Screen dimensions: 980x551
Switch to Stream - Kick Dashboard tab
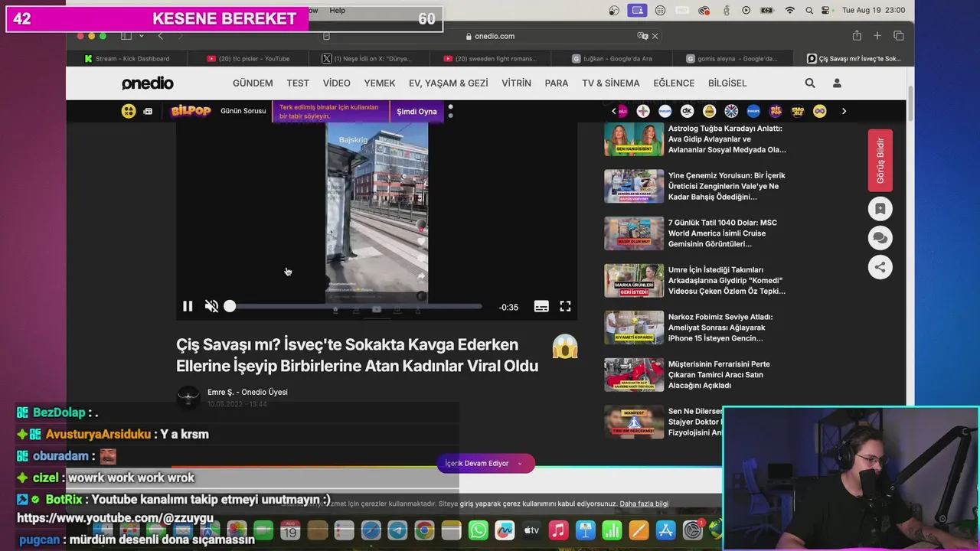(127, 58)
